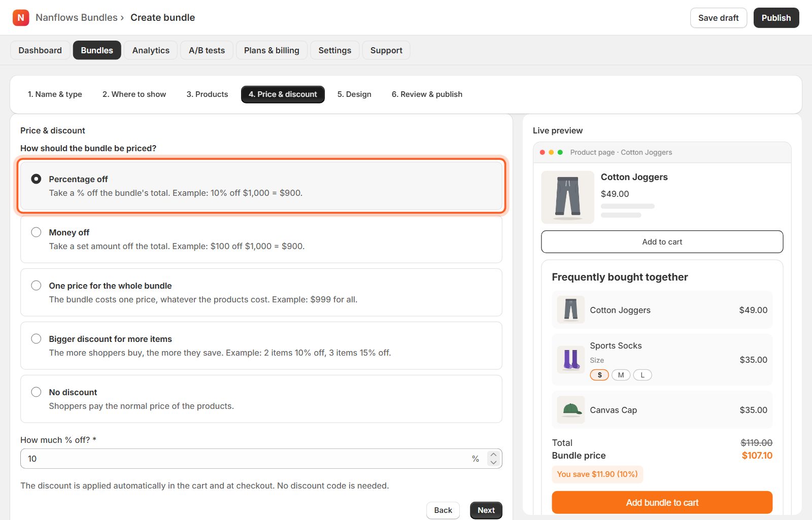Viewport: 812px width, 520px height.
Task: Click the red window dot in preview
Action: (x=543, y=152)
